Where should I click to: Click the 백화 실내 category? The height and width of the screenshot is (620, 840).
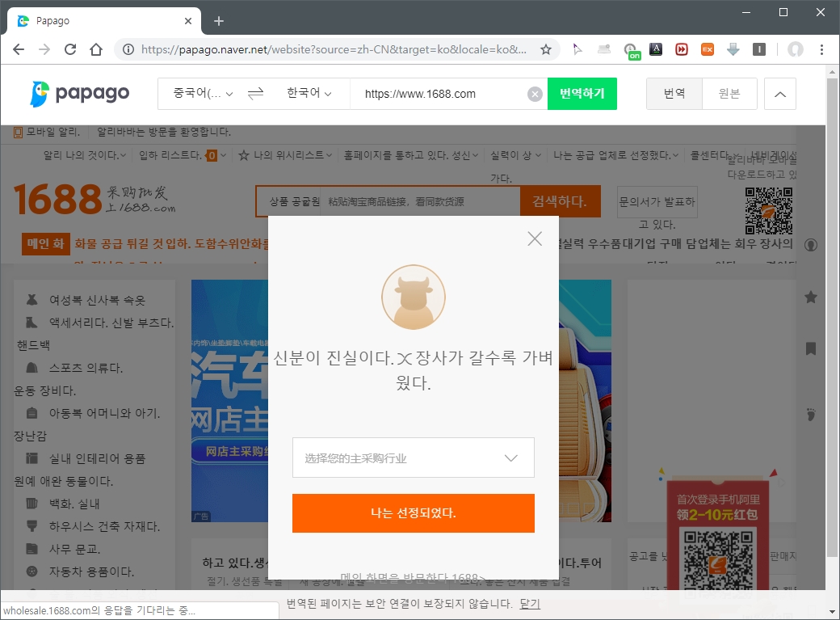[74, 504]
